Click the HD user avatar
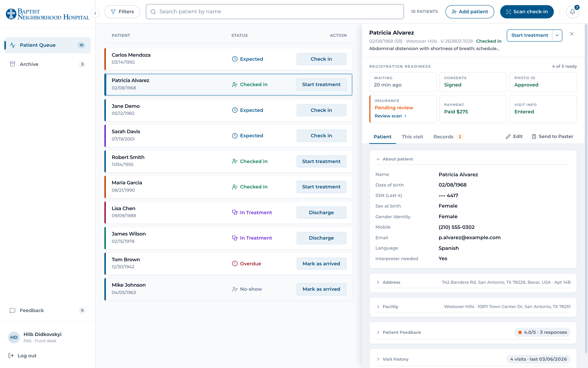This screenshot has height=368, width=588. tap(14, 337)
